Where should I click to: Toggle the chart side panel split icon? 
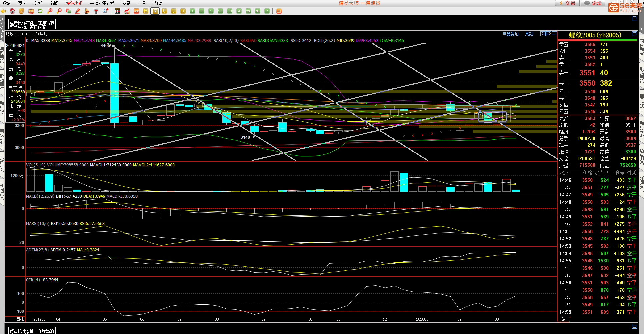point(554,34)
